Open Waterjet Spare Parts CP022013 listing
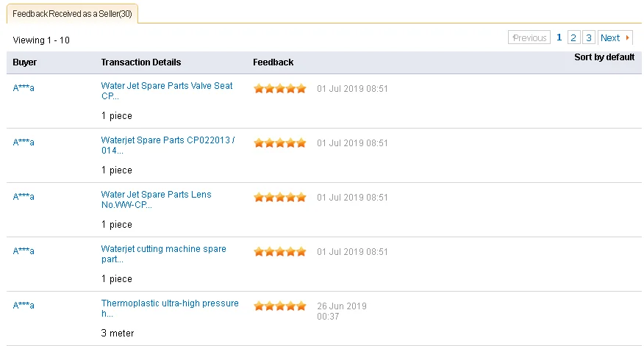Image resolution: width=644 pixels, height=346 pixels. (x=168, y=145)
